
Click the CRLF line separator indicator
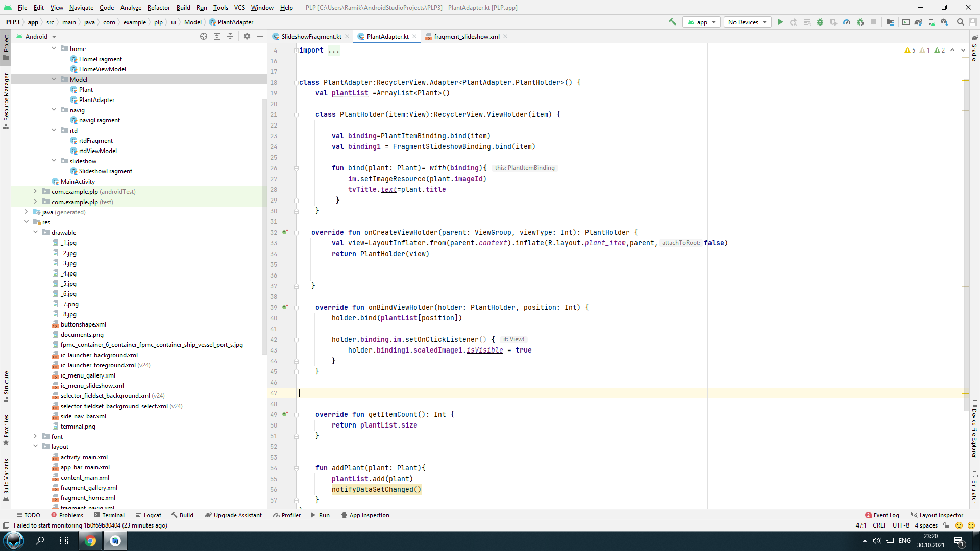click(879, 525)
